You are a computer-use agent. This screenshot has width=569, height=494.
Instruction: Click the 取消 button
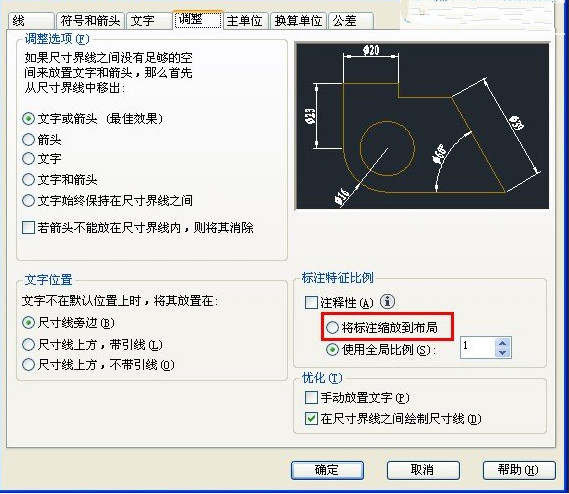[423, 470]
